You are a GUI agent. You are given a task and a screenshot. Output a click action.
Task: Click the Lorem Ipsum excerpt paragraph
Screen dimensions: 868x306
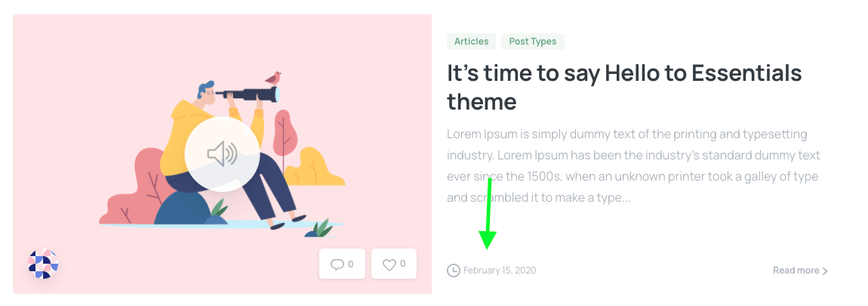633,165
